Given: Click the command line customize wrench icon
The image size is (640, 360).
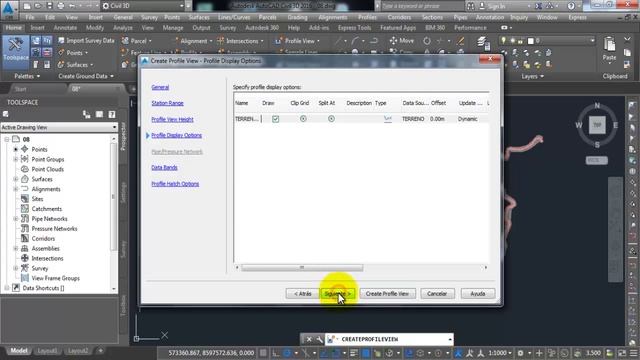Looking at the screenshot, I should (x=319, y=339).
